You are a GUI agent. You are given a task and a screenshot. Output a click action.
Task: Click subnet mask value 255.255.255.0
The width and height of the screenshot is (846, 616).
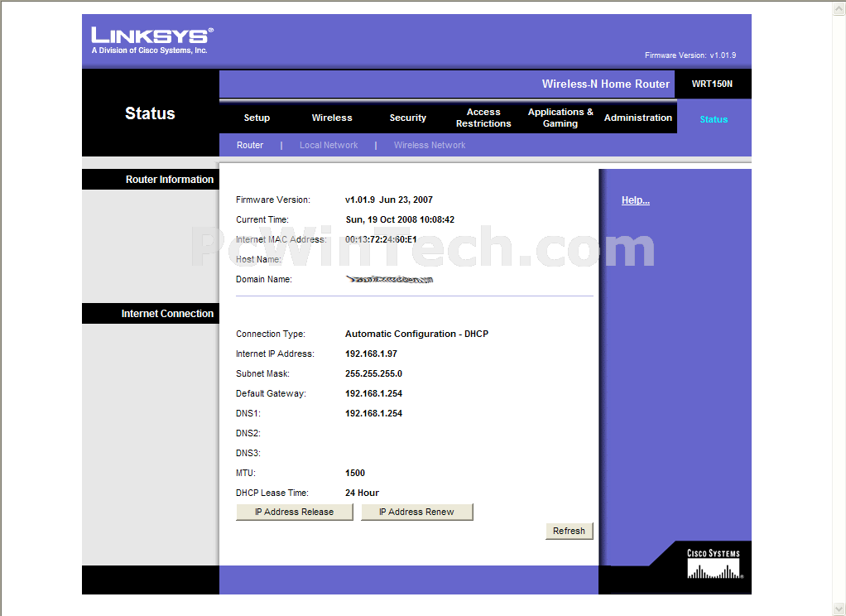click(374, 373)
